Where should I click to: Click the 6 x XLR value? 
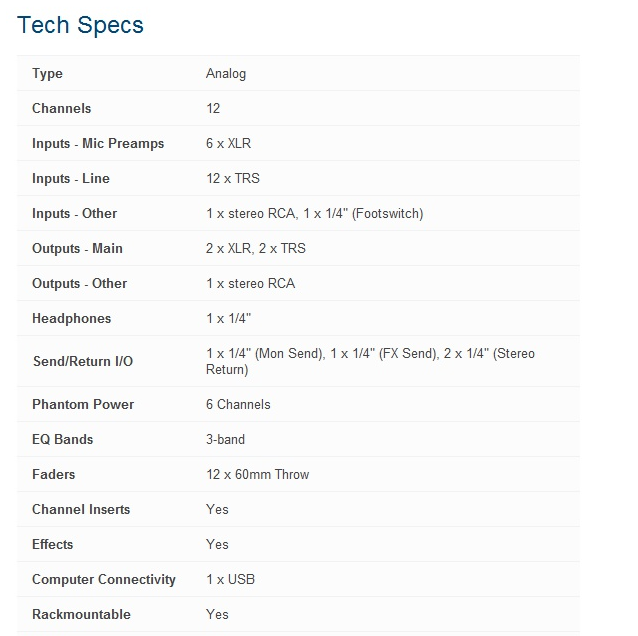228,144
